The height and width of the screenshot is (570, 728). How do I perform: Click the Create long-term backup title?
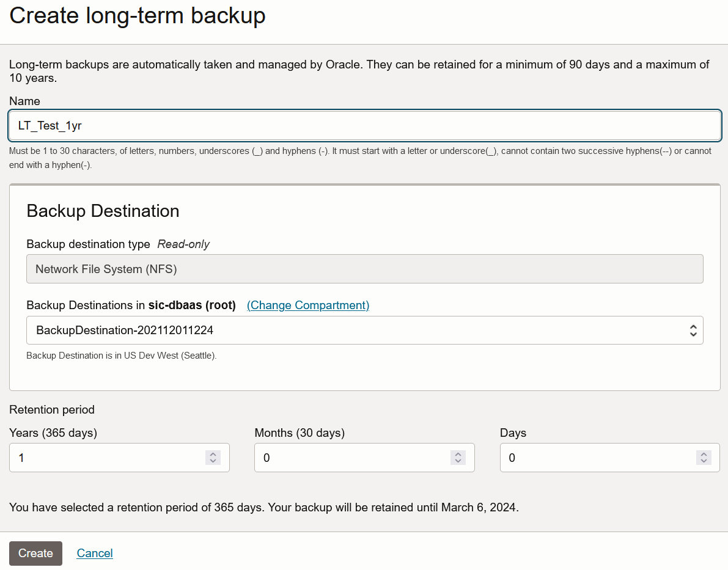(138, 15)
